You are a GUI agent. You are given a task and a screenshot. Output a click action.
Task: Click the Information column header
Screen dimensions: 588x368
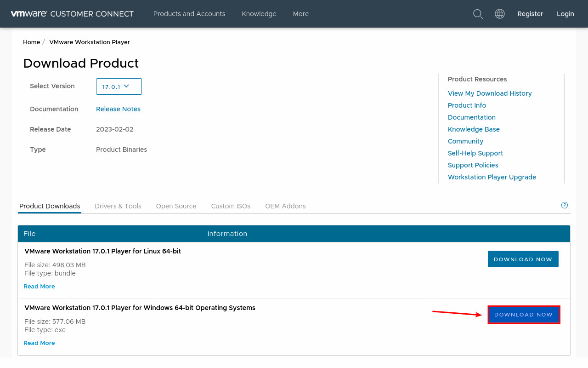click(227, 234)
